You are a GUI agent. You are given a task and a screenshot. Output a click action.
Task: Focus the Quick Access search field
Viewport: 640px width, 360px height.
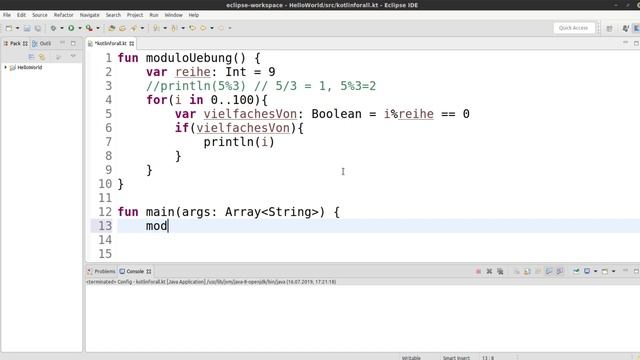point(573,28)
